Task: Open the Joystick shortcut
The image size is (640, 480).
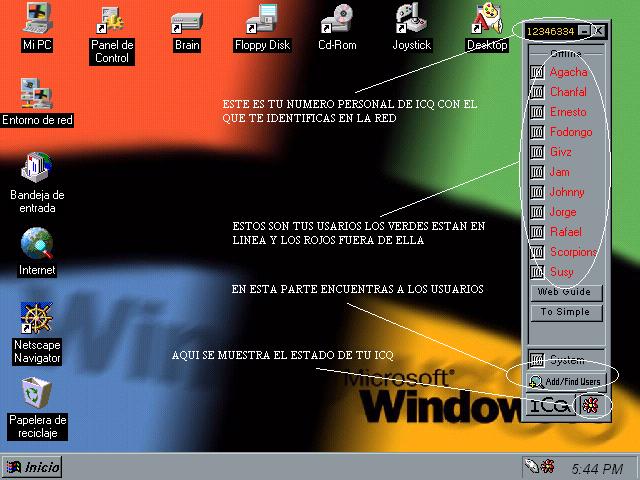Action: (411, 19)
